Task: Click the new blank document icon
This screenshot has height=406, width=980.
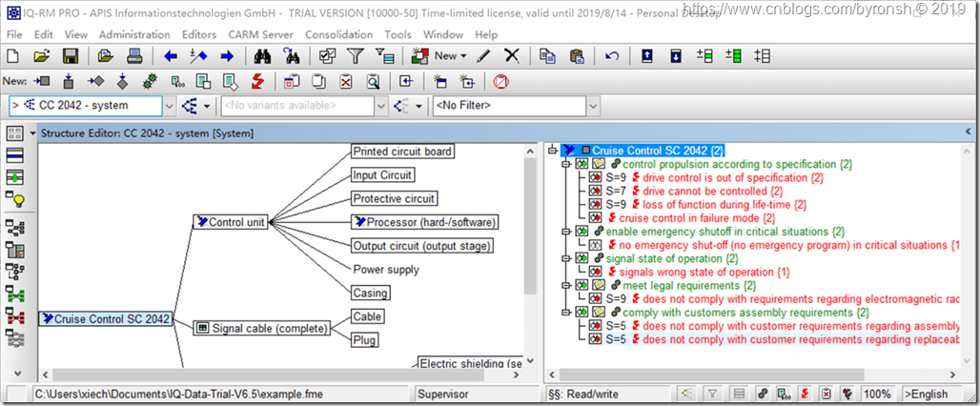Action: click(11, 55)
